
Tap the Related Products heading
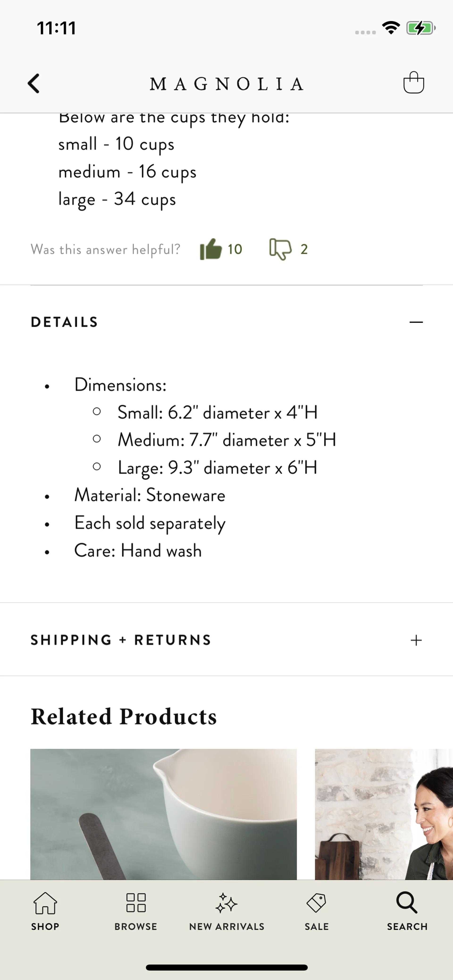coord(124,716)
